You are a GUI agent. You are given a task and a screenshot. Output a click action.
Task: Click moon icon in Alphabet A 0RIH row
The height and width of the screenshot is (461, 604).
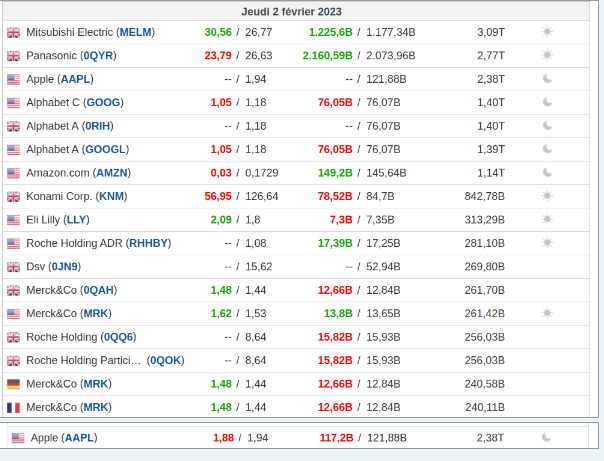click(547, 126)
